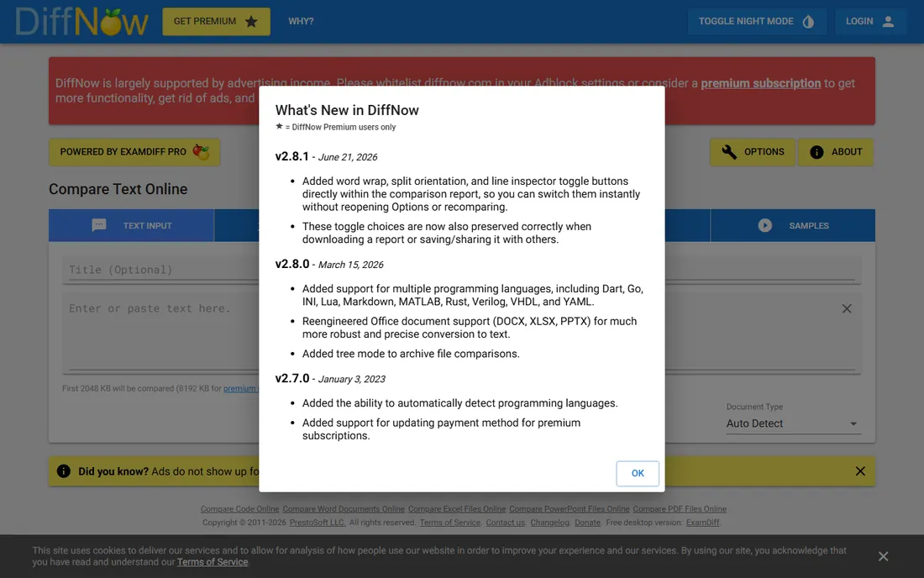Dismiss the Did you know banner
The image size is (924, 578).
click(860, 471)
